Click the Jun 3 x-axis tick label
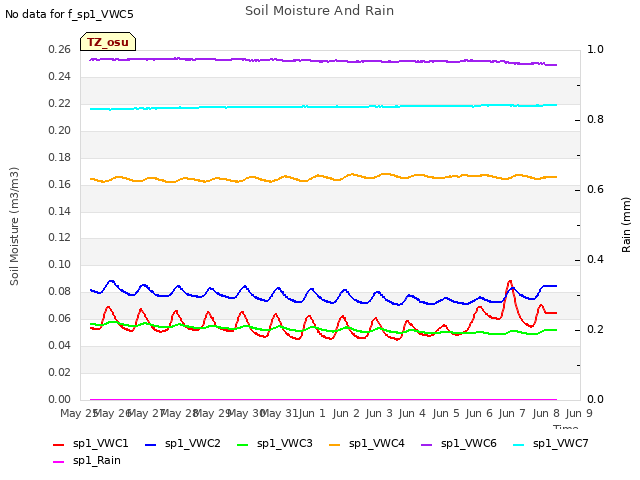Viewport: 640px width, 480px height. point(379,413)
